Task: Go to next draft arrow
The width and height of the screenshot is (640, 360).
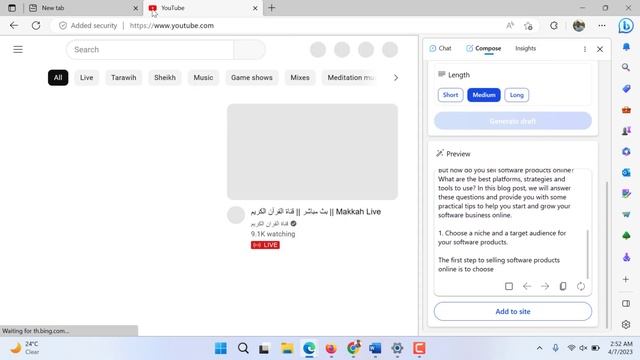Action: click(x=545, y=286)
